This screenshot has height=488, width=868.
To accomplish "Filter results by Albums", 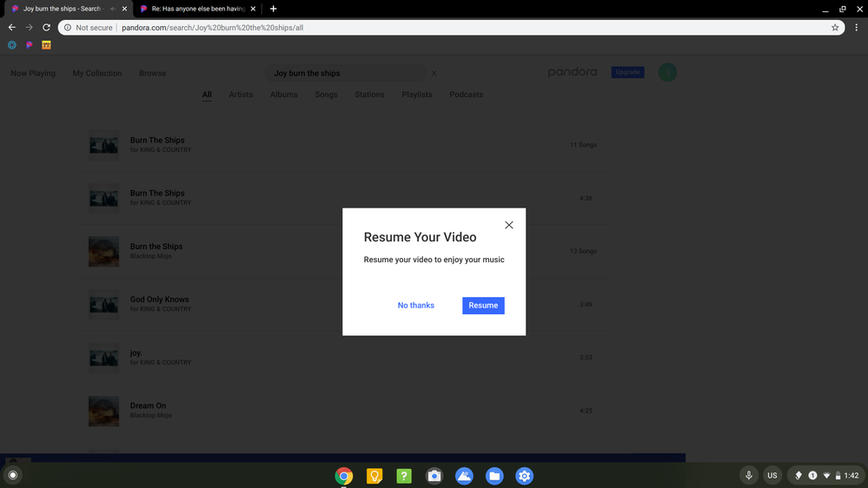I will tap(284, 95).
